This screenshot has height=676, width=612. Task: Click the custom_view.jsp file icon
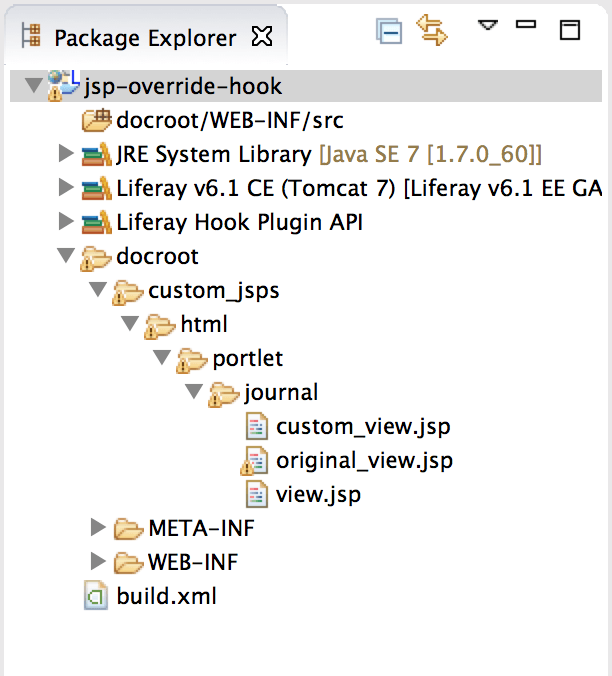(x=257, y=427)
